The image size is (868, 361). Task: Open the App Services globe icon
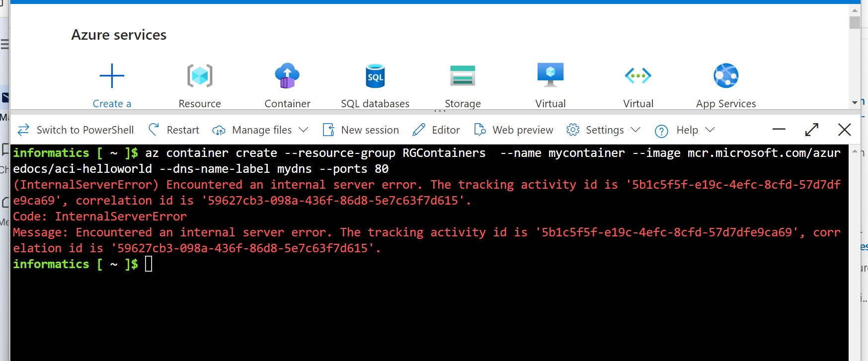pos(726,75)
